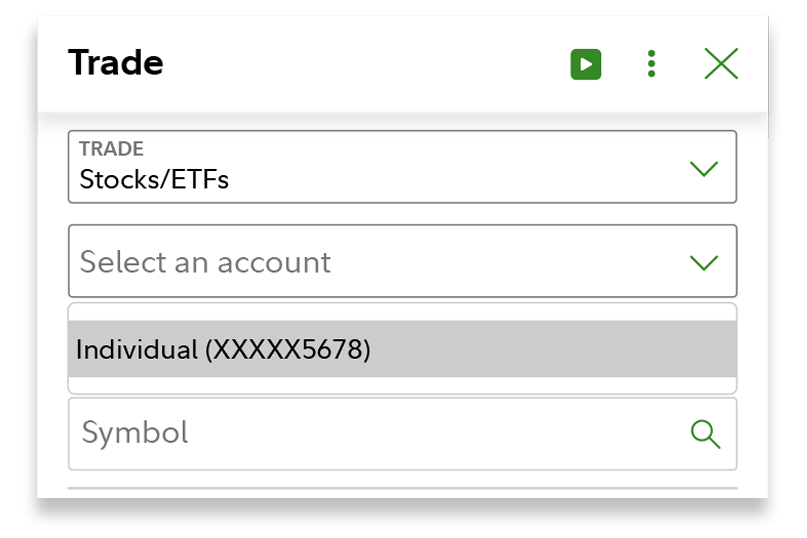
Task: Collapse the Select an account chevron
Action: 704,262
